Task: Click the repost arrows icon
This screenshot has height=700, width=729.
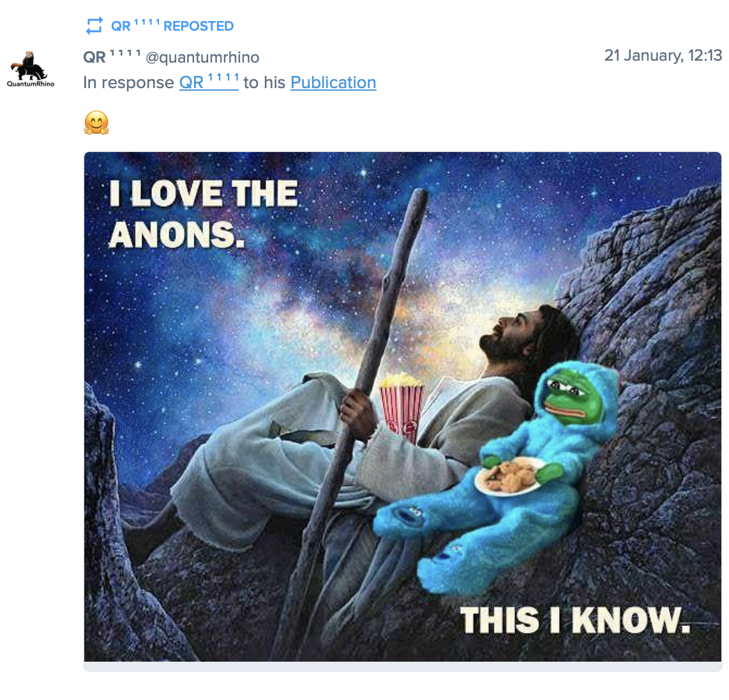Action: point(94,26)
